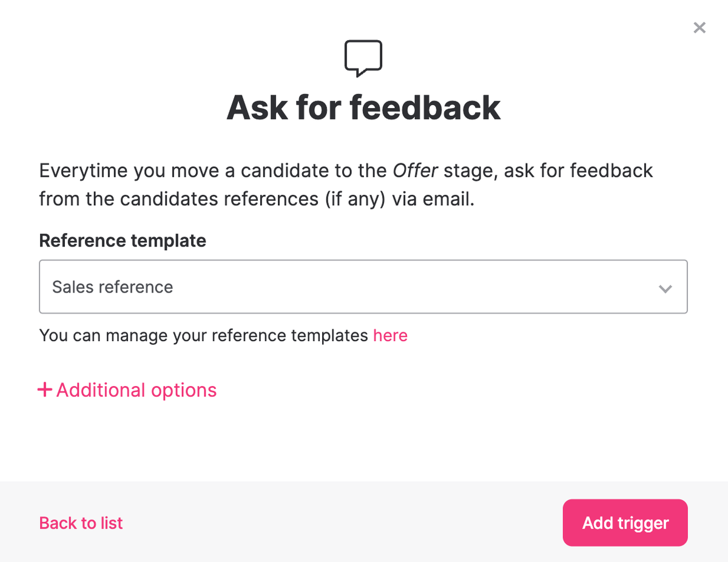728x562 pixels.
Task: Click the 'ask for feedback' phrase in description
Action: click(578, 171)
